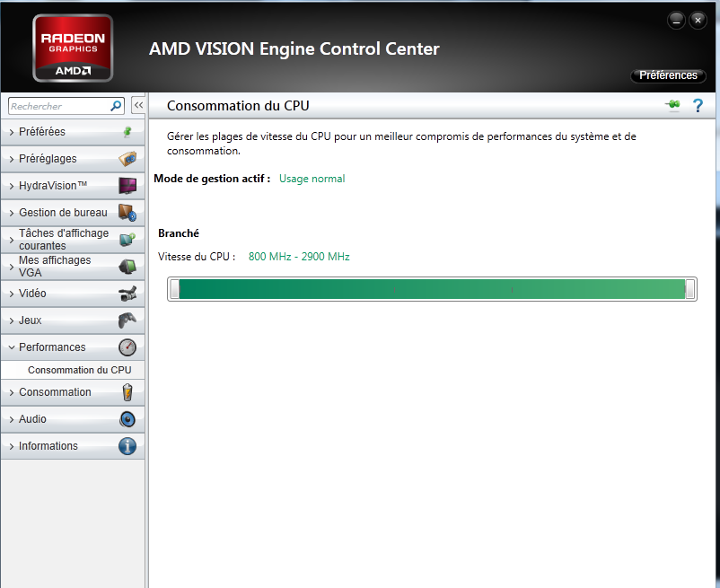Open the Consommation menu label
This screenshot has width=720, height=588.
click(x=55, y=392)
